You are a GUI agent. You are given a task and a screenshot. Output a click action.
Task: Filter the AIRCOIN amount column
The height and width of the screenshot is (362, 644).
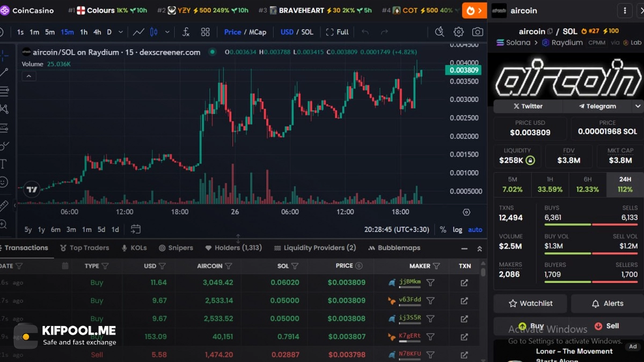pos(229,266)
